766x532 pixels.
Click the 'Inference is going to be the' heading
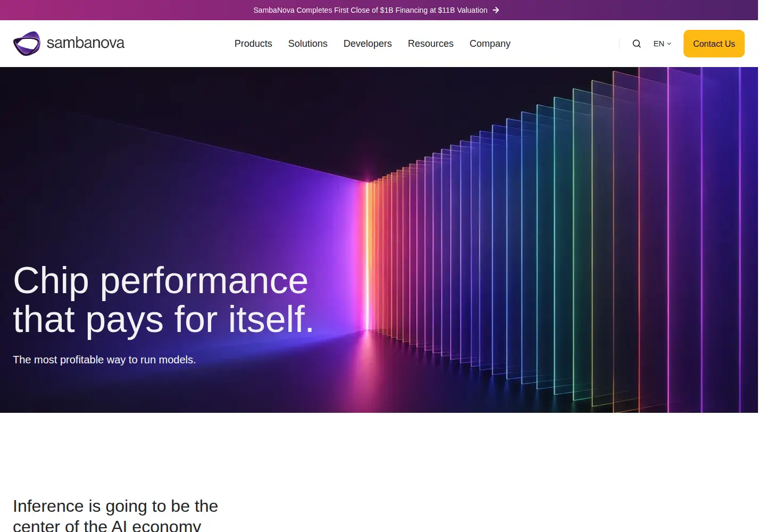coord(115,506)
